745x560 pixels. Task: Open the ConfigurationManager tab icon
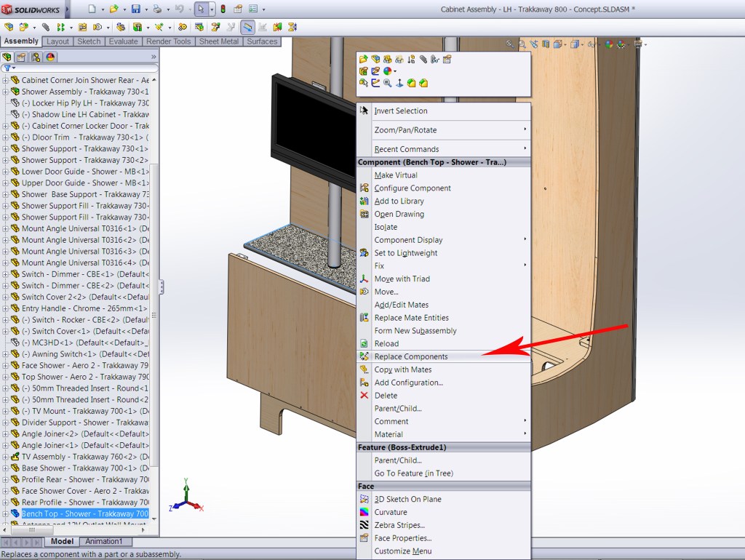(36, 56)
